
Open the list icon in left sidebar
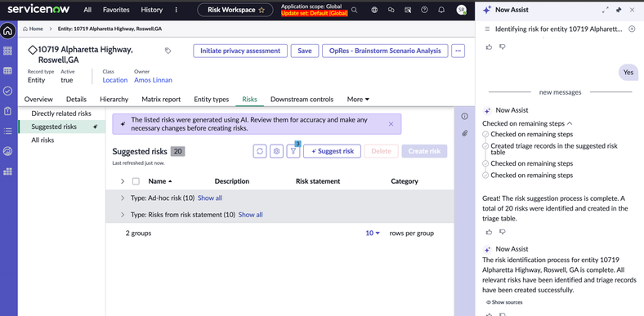tap(7, 131)
